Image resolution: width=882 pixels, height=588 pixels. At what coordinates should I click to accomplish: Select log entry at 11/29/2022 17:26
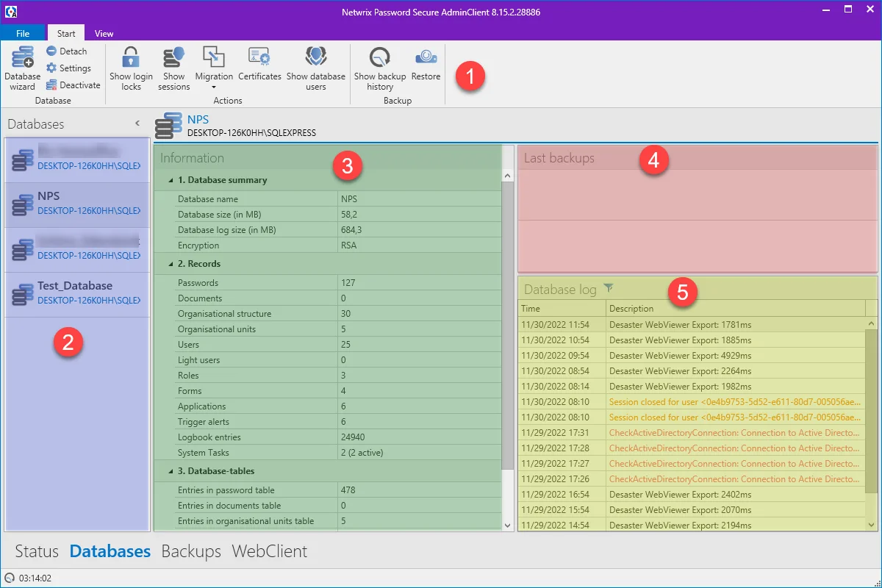[x=692, y=479]
